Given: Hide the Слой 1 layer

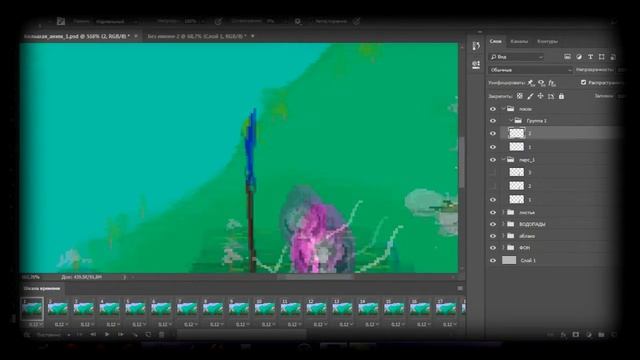Looking at the screenshot, I should click(x=493, y=260).
